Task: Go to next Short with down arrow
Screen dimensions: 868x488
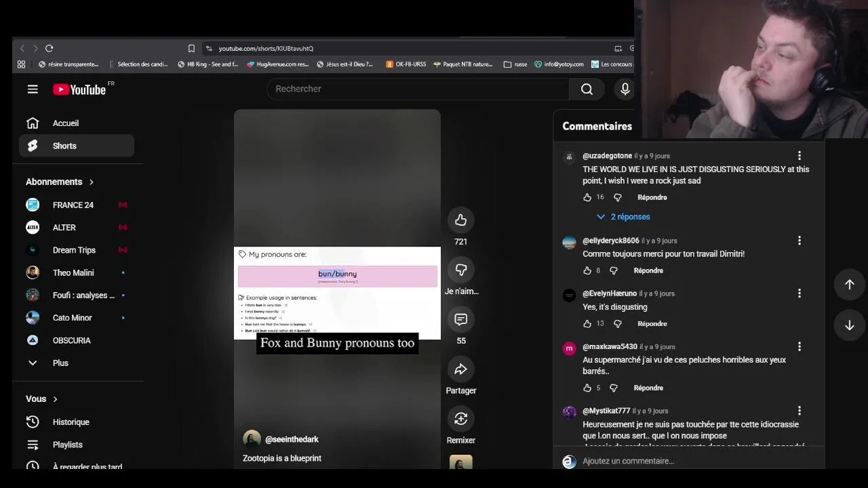Action: (849, 325)
